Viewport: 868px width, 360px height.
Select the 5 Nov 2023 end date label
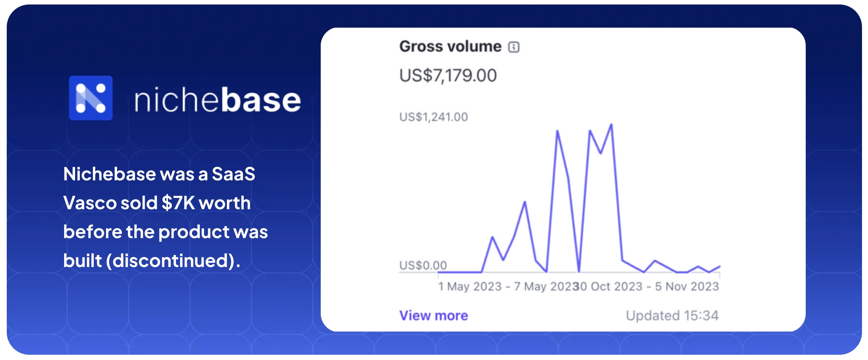[x=687, y=286]
